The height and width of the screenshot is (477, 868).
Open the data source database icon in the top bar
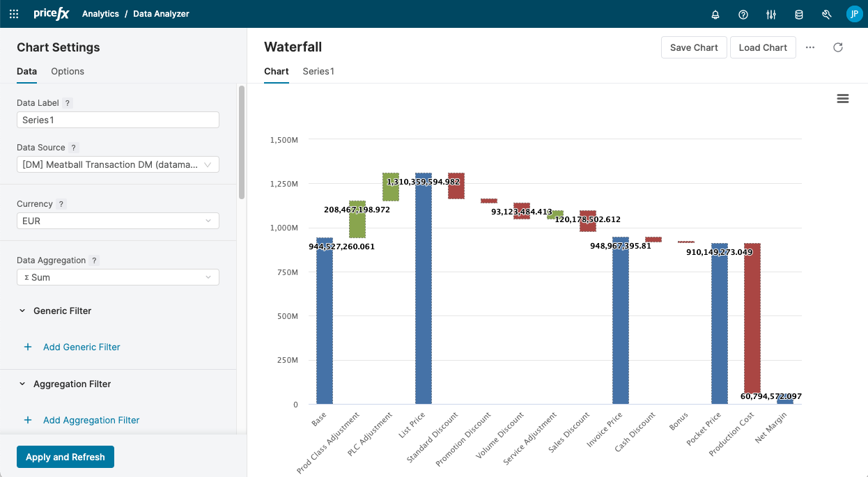(798, 14)
